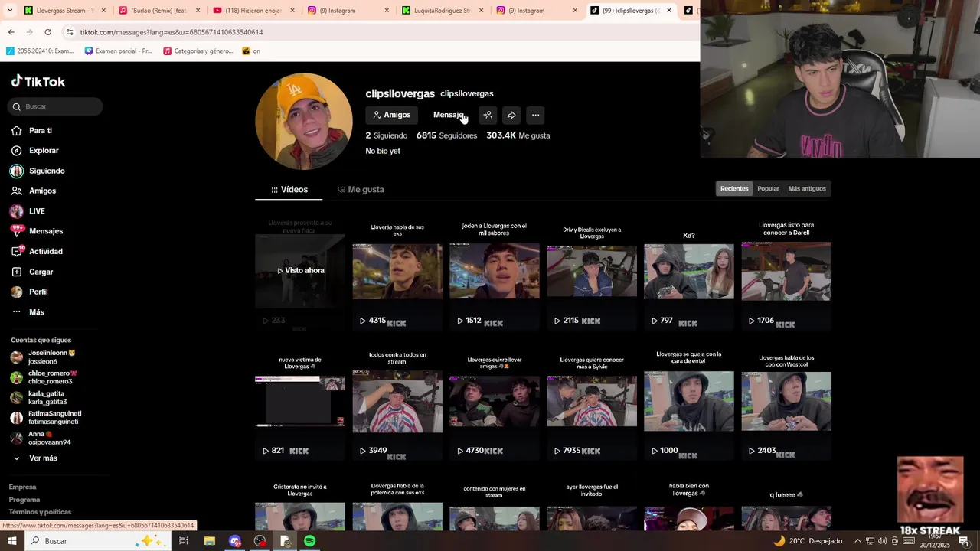Open the 'Xd?' video thumbnail

[x=689, y=271]
